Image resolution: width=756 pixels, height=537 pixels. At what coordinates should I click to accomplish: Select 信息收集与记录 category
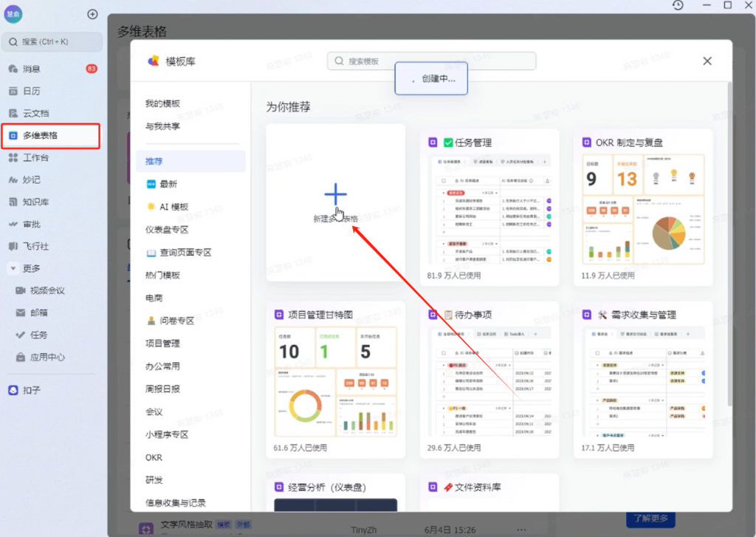pos(176,503)
